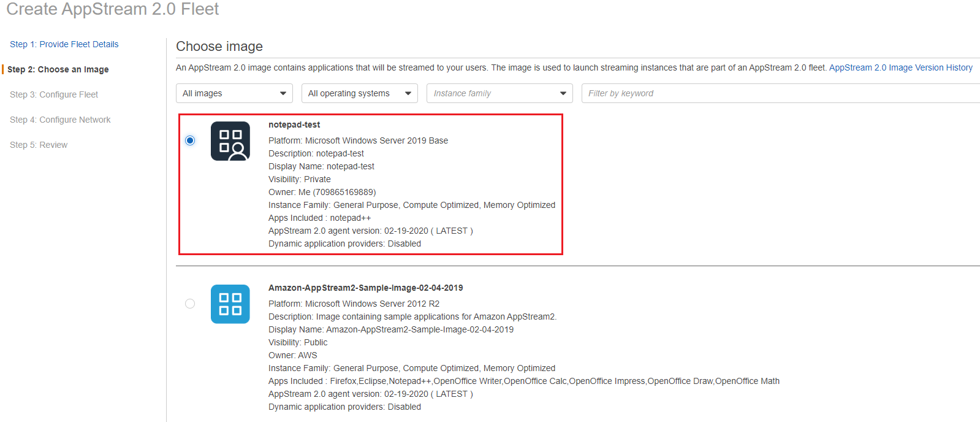The height and width of the screenshot is (422, 980).
Task: Click the notepad-test image title
Action: 294,125
